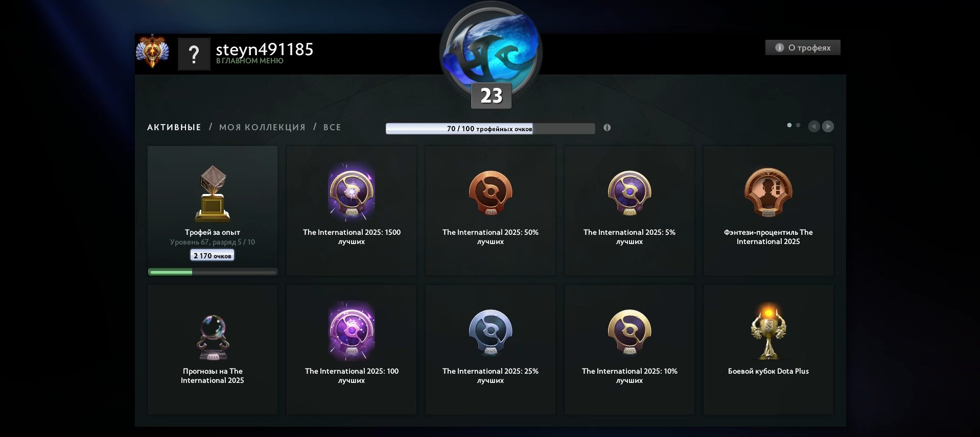The height and width of the screenshot is (437, 980).
Task: Select The International 2025: 100 лучших trophy
Action: point(352,350)
